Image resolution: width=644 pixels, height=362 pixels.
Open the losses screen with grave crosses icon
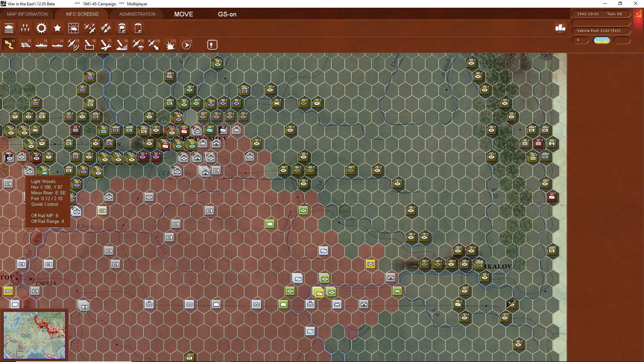tap(25, 28)
